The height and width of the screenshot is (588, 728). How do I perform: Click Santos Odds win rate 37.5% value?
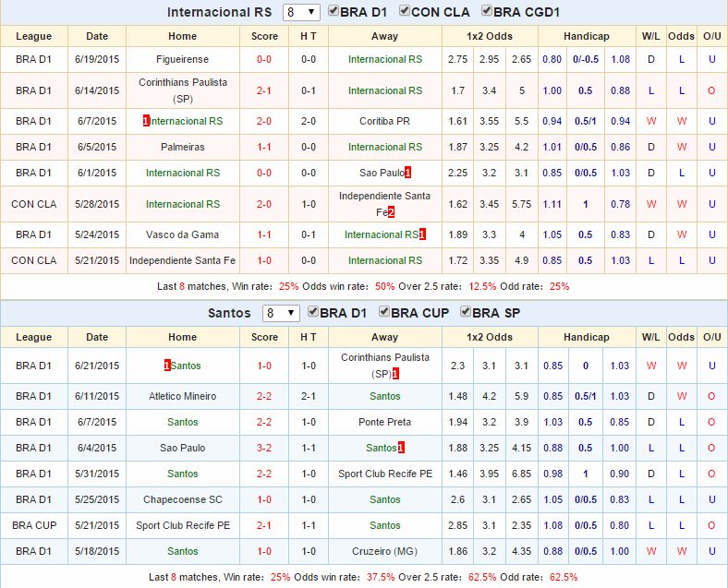[381, 577]
